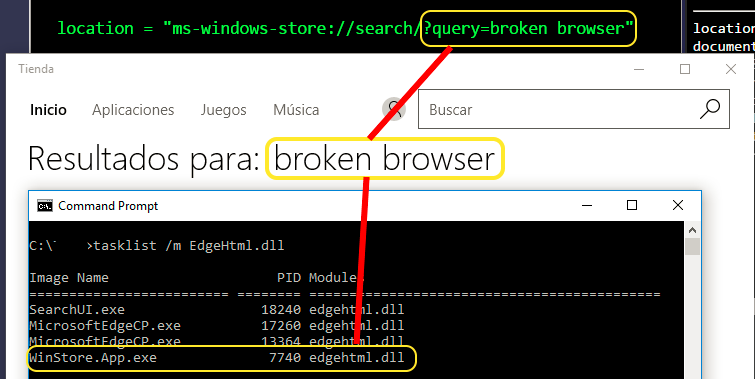Open the Aplicaciones tab in Tienda
Screen dimensions: 755x379
pos(133,110)
